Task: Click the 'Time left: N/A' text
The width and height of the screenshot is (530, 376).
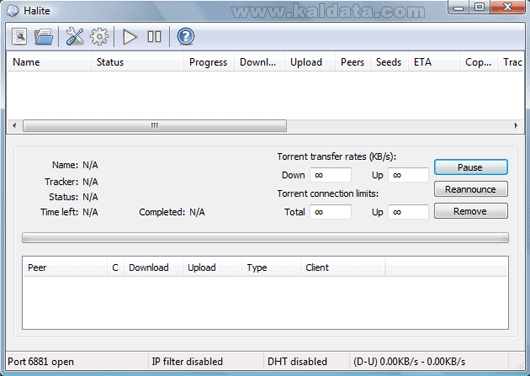Action: (69, 212)
